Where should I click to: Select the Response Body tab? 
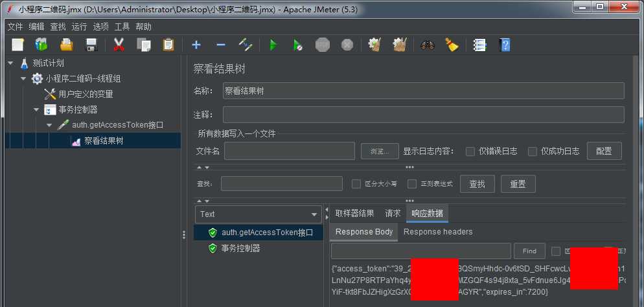(364, 232)
